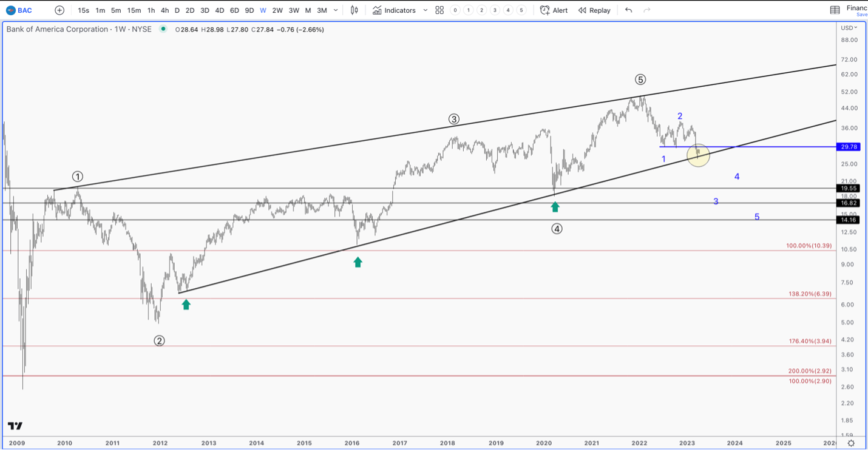Click the green arrow drawn below 2020

555,207
